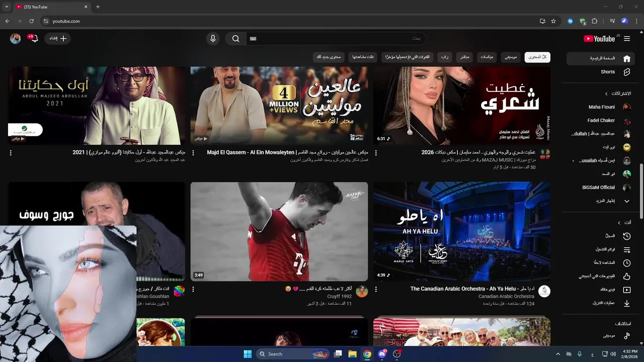Open Playlists (قوائم التشغيل) in sidebar
The height and width of the screenshot is (362, 644).
(600, 249)
